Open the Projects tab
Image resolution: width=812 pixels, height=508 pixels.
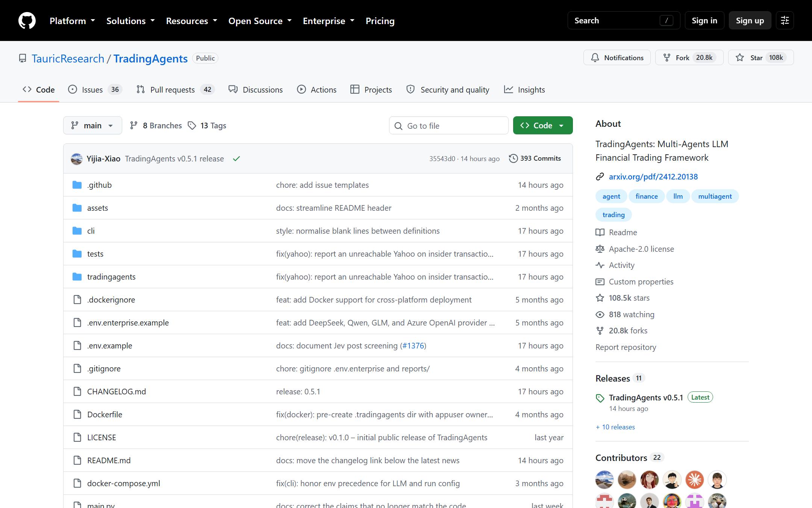click(x=371, y=90)
